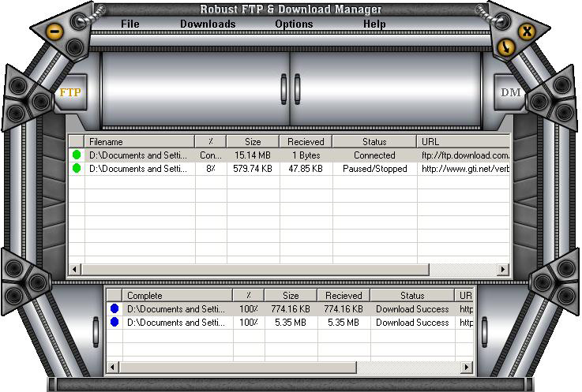The width and height of the screenshot is (582, 392).
Task: Open the Options menu
Action: click(x=294, y=24)
